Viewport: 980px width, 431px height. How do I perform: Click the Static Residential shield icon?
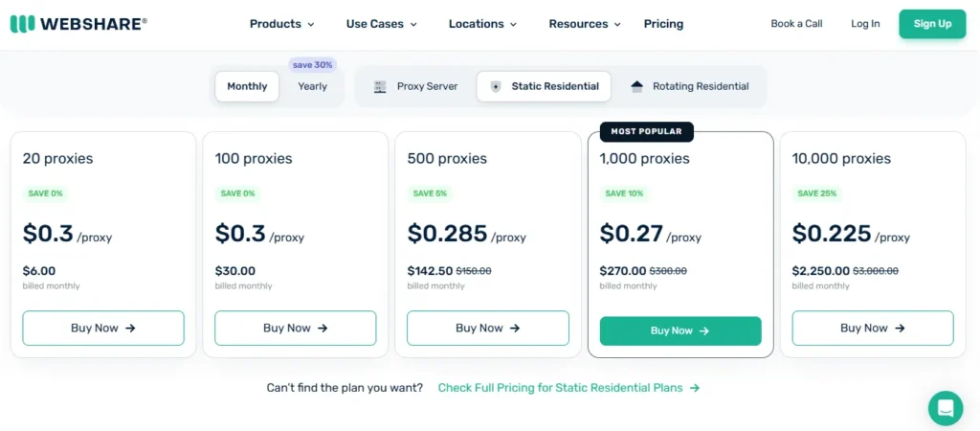click(x=496, y=87)
